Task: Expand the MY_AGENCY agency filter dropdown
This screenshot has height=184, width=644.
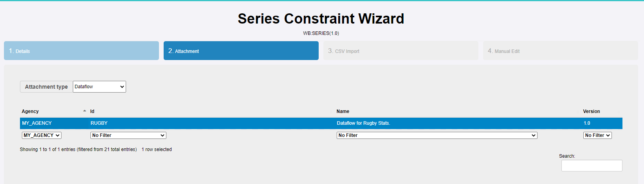Action: click(41, 135)
